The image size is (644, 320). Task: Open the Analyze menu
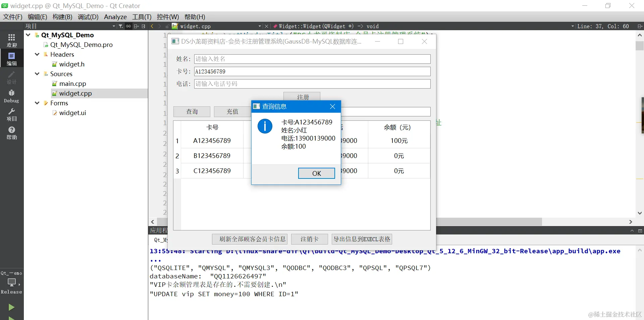click(115, 17)
